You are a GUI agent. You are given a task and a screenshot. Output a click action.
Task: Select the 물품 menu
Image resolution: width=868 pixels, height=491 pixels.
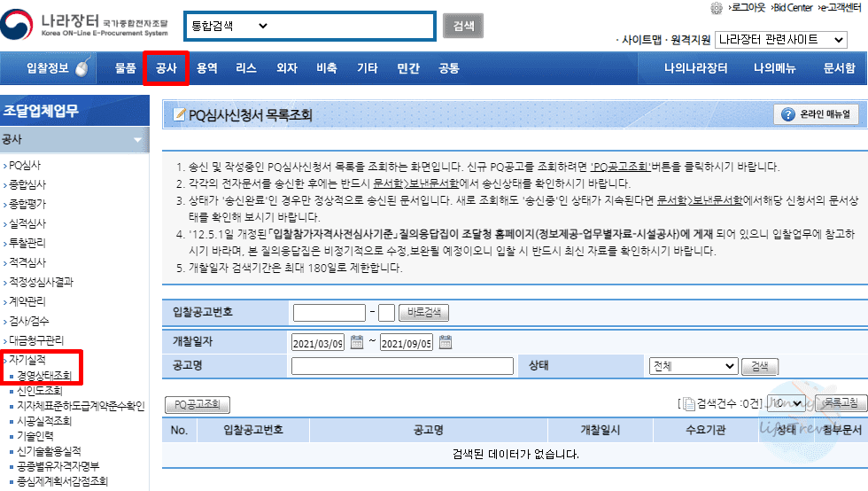point(125,67)
